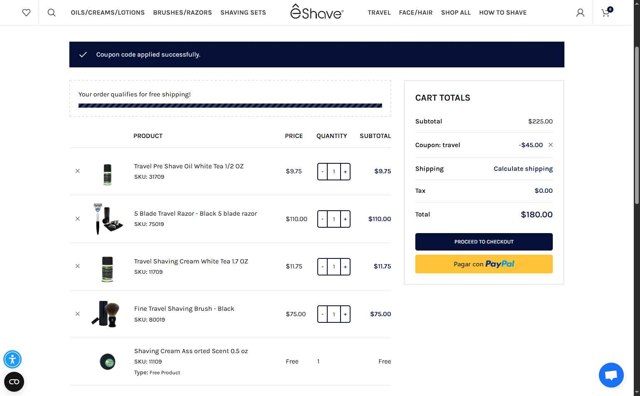This screenshot has height=396, width=640.
Task: Click the $225.00 cart totals subtotal
Action: (540, 121)
